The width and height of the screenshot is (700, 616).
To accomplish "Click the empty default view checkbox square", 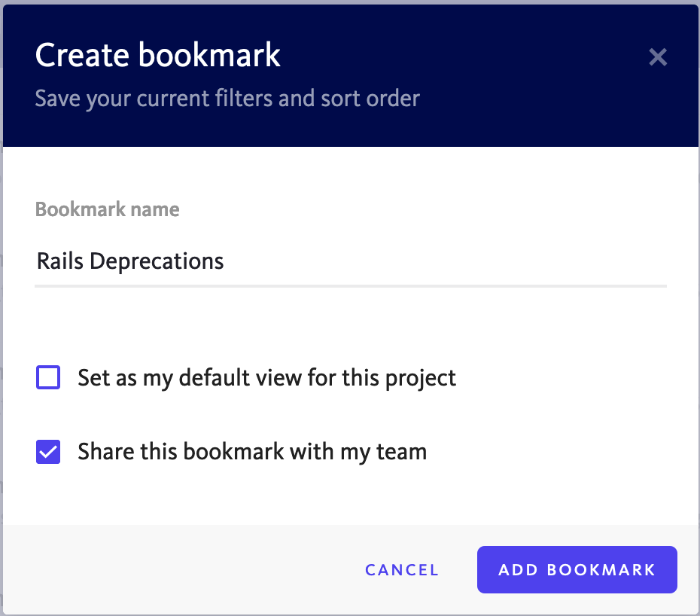I will click(48, 377).
